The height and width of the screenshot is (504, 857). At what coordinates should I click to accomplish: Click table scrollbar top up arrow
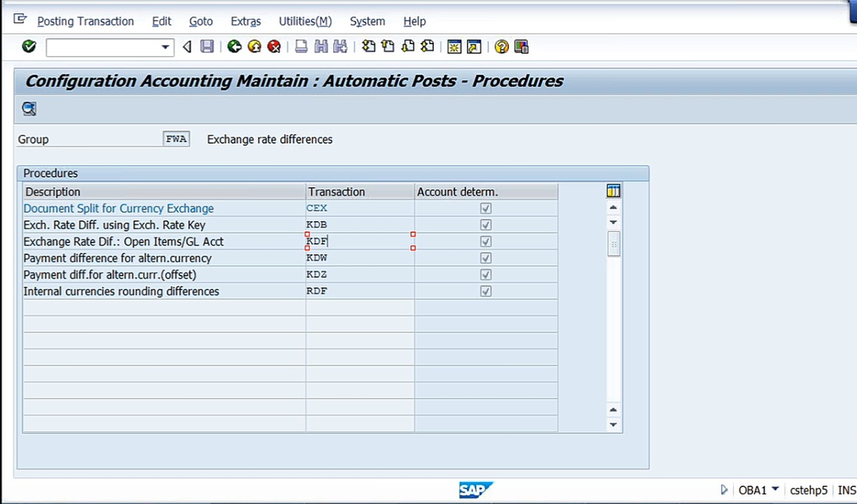point(613,208)
